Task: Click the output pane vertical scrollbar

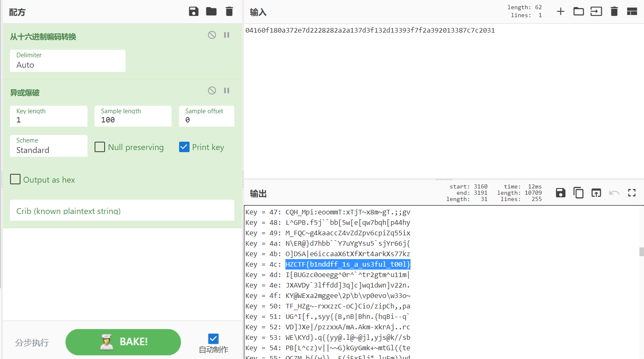Action: (641, 252)
